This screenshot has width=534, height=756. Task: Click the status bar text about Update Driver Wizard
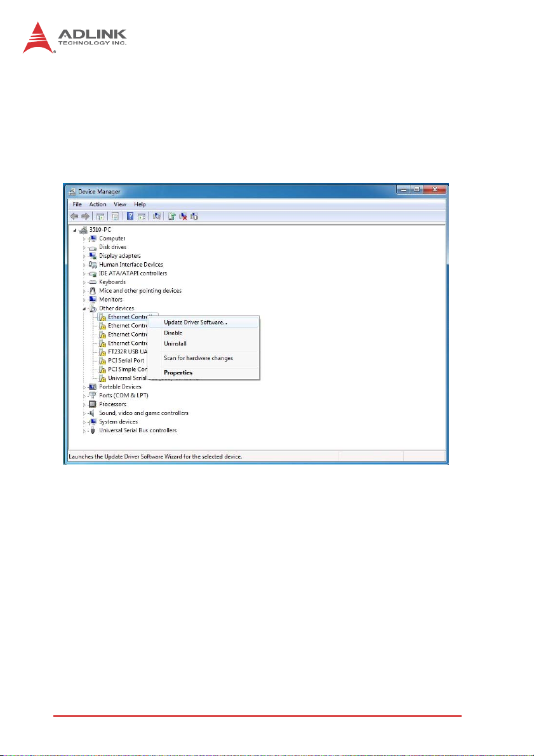pos(155,456)
